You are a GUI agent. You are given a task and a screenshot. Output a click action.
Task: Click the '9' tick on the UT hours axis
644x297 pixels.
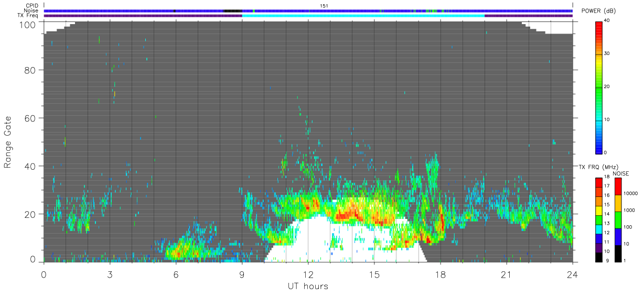[x=242, y=274]
